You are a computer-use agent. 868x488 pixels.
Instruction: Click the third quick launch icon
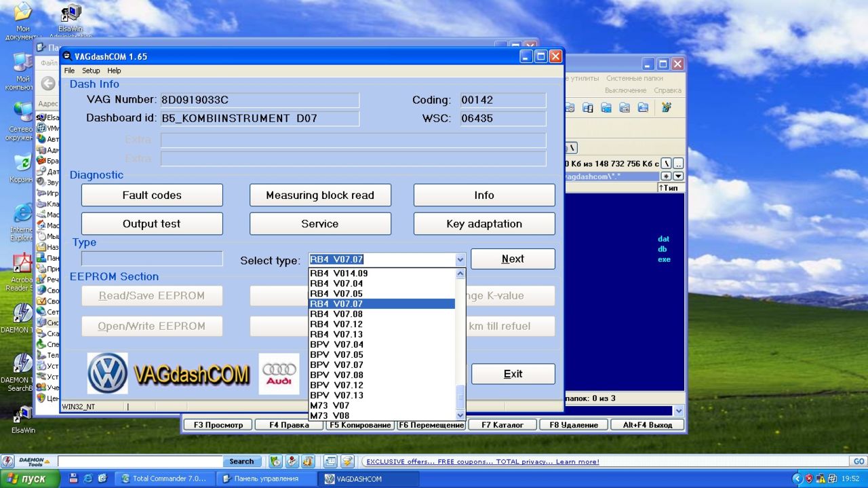102,478
